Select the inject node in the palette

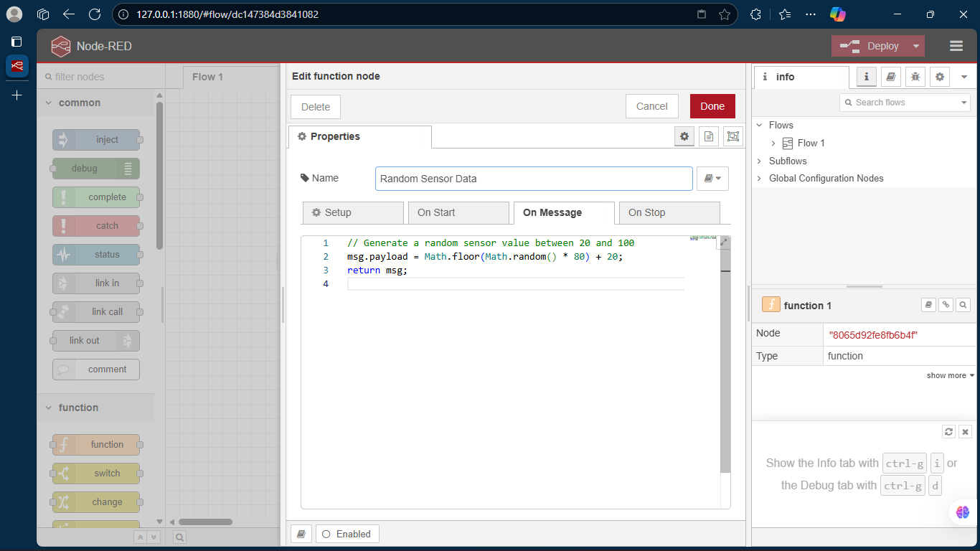click(96, 139)
